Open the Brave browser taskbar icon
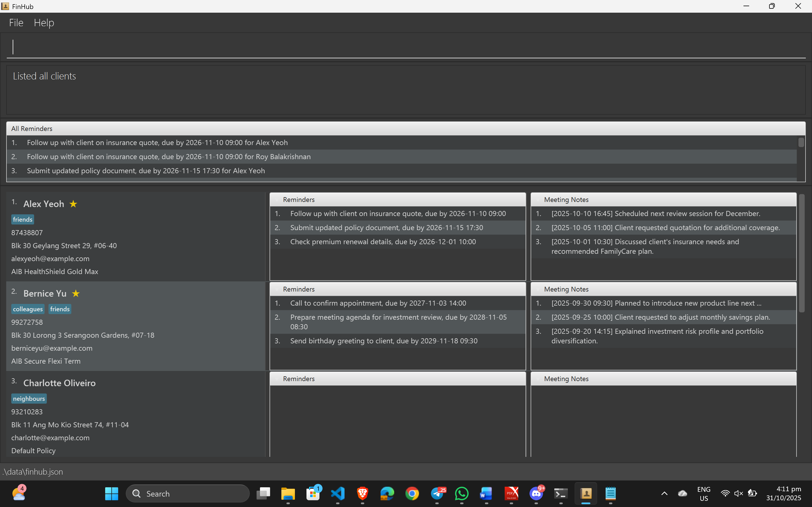The width and height of the screenshot is (812, 507). coord(362,493)
